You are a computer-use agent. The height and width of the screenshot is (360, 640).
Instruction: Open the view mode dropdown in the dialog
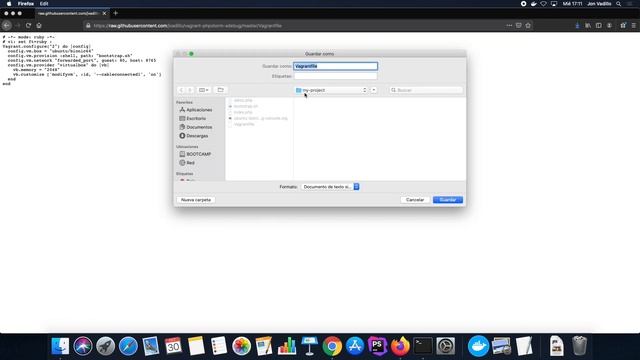click(203, 90)
